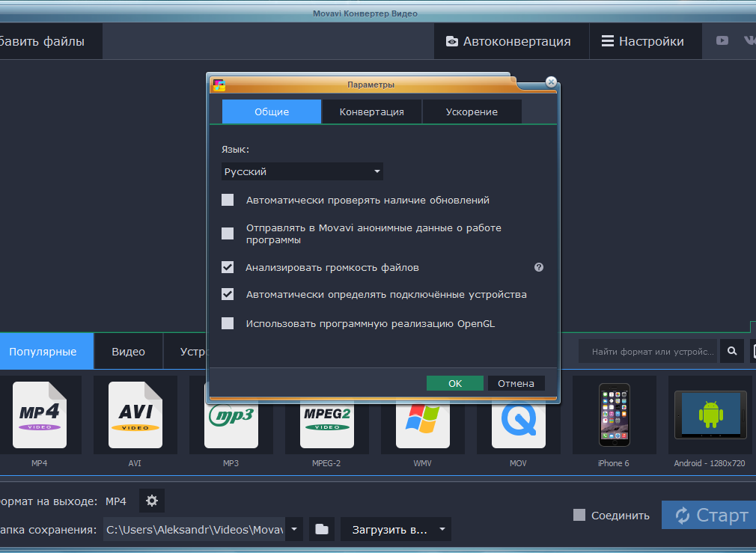756x553 pixels.
Task: Uncheck Анализировать громкость файлов
Action: pos(228,267)
